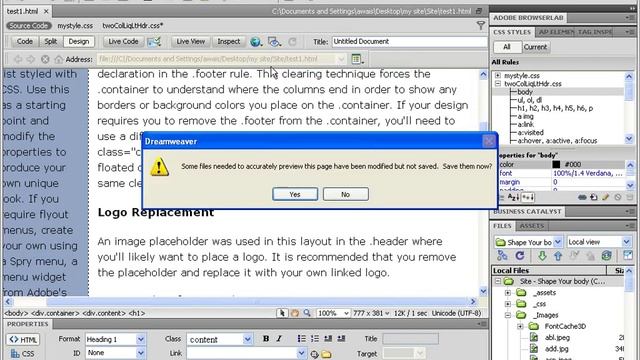Switch to the AP Elements tab
Screen dimensions: 640x360
click(555, 32)
